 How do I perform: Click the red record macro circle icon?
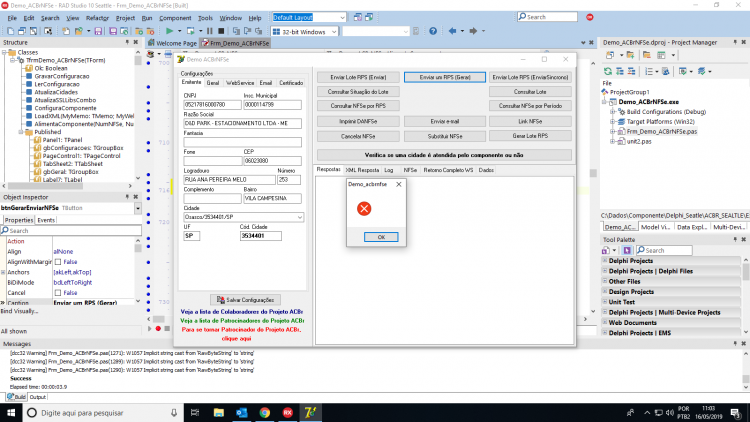[x=158, y=329]
